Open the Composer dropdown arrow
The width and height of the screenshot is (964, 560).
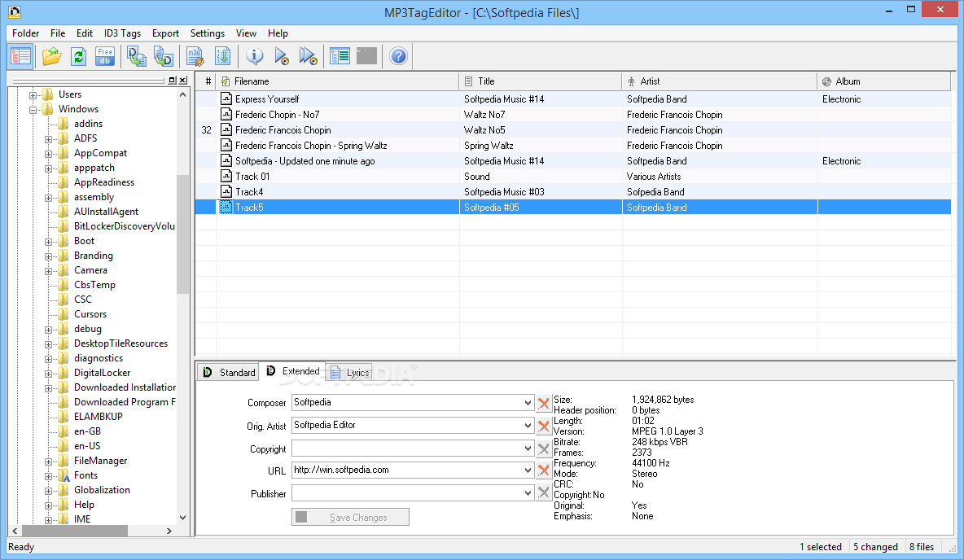pyautogui.click(x=528, y=403)
